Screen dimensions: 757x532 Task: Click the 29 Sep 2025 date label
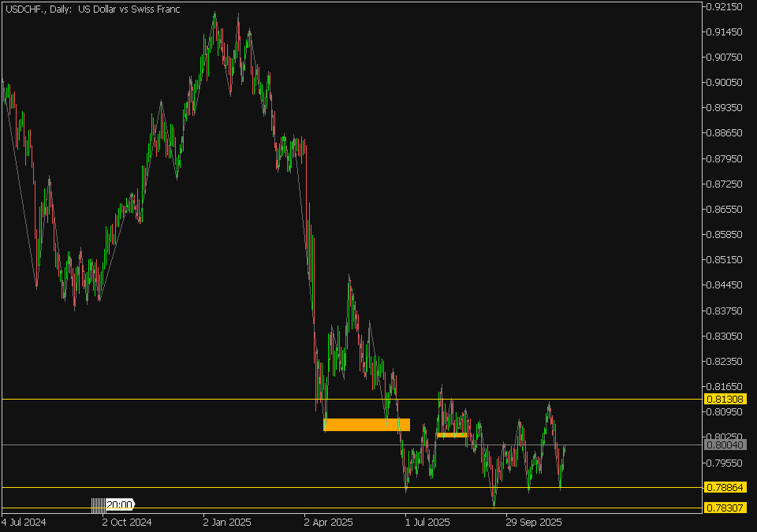[x=533, y=522]
